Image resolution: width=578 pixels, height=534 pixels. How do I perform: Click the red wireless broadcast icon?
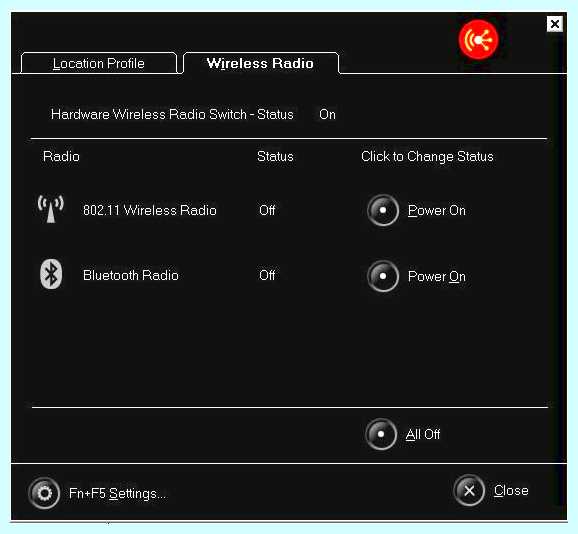point(478,40)
